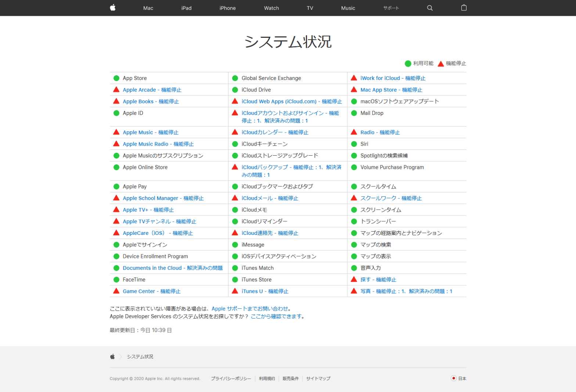
Task: Click the green circle beside iMessage
Action: tap(235, 245)
